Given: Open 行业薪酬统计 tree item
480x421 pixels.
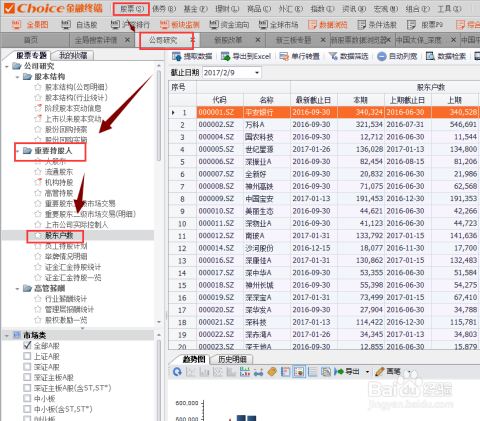Looking at the screenshot, I should point(66,299).
